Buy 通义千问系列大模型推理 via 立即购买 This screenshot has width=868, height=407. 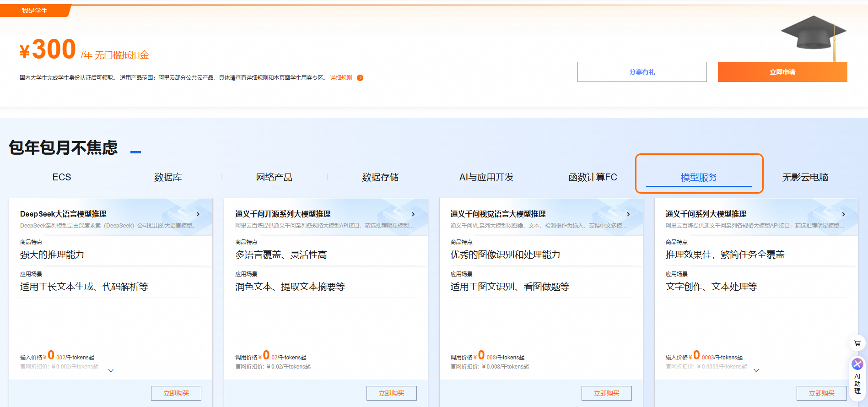pos(821,393)
